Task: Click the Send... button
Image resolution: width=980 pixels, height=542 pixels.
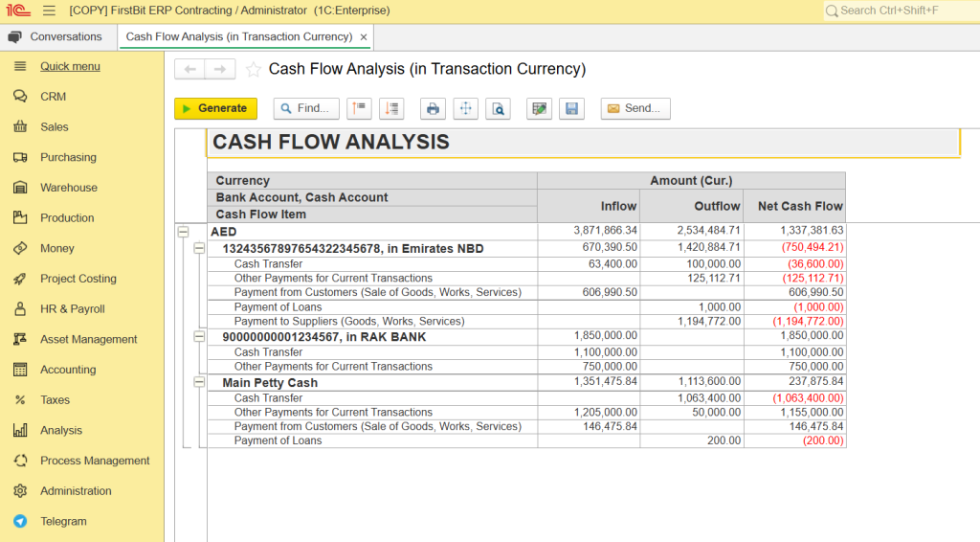Action: [x=635, y=108]
